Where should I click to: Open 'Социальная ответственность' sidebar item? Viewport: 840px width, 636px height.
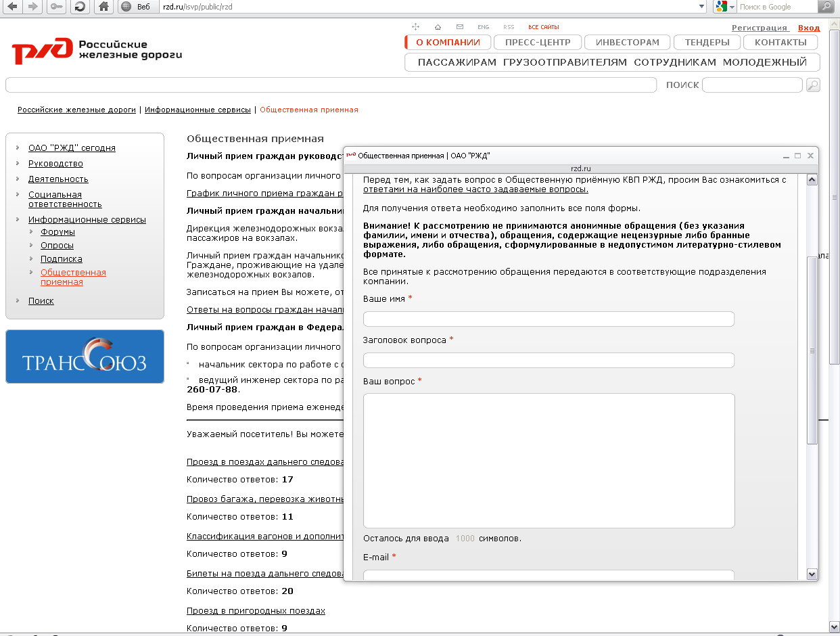[x=65, y=199]
